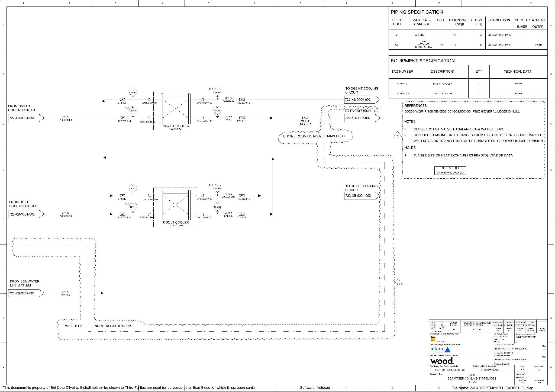Click revision triangle 01 beside note 2

coord(397,135)
